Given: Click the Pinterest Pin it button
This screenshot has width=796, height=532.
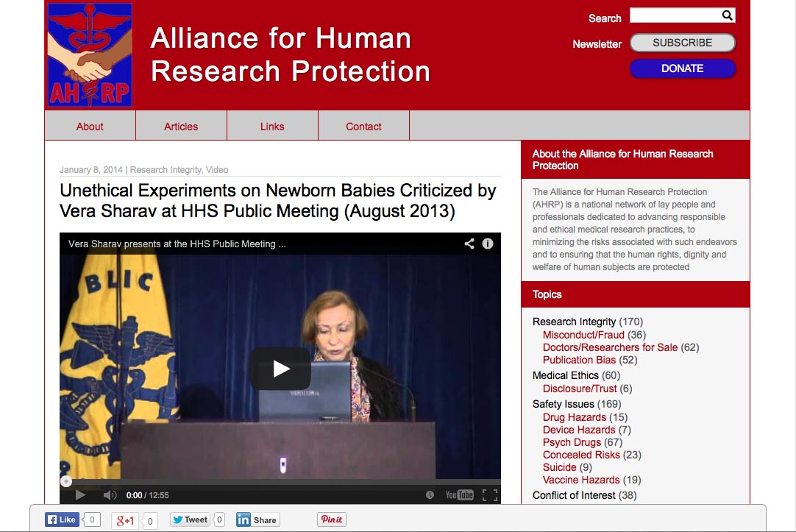Looking at the screenshot, I should pyautogui.click(x=332, y=519).
